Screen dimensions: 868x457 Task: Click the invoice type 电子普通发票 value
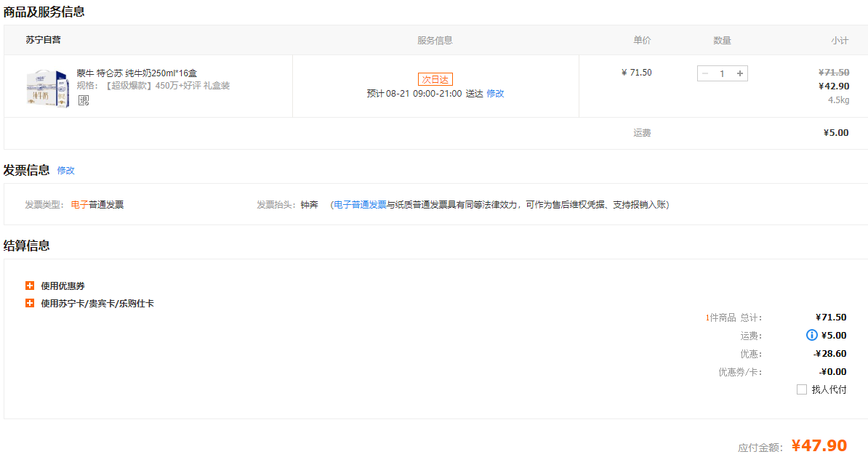coord(97,205)
